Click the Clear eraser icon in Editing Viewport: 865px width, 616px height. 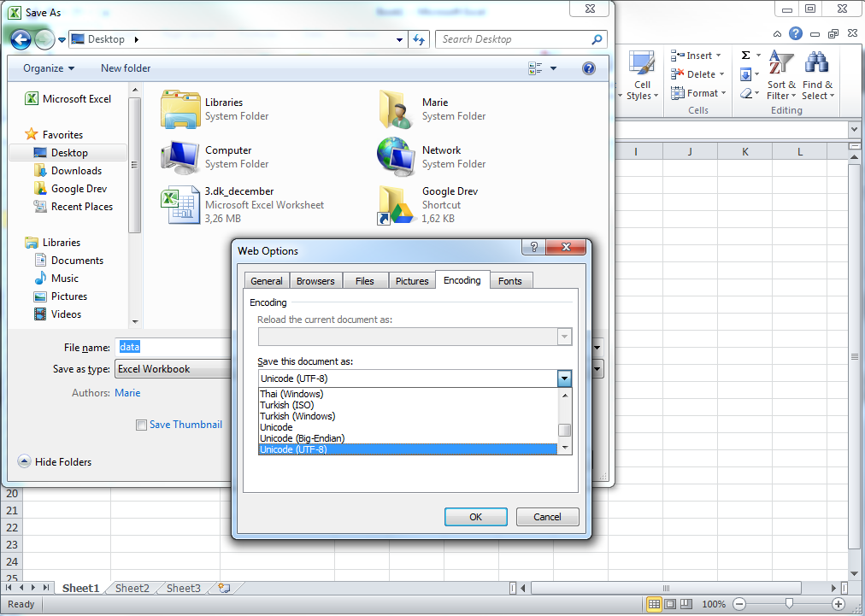pyautogui.click(x=746, y=93)
